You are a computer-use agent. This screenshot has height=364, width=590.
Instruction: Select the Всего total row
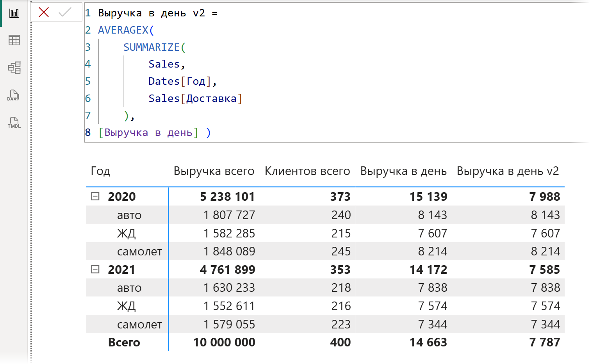(124, 342)
